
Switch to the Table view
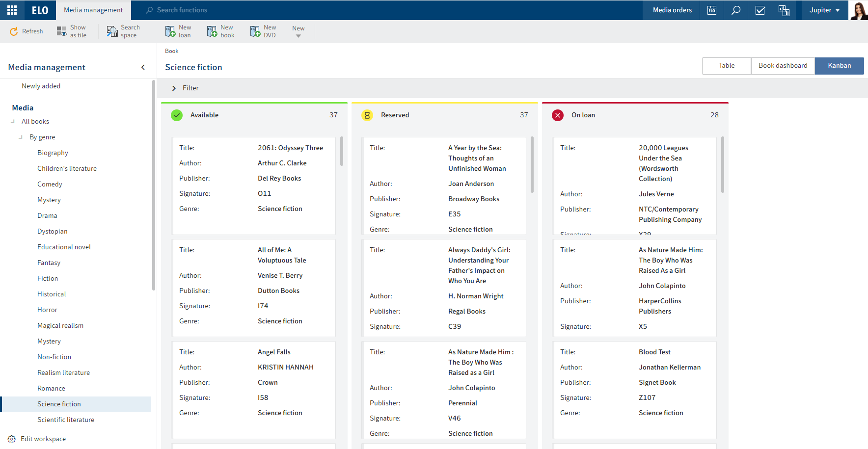[x=727, y=66]
